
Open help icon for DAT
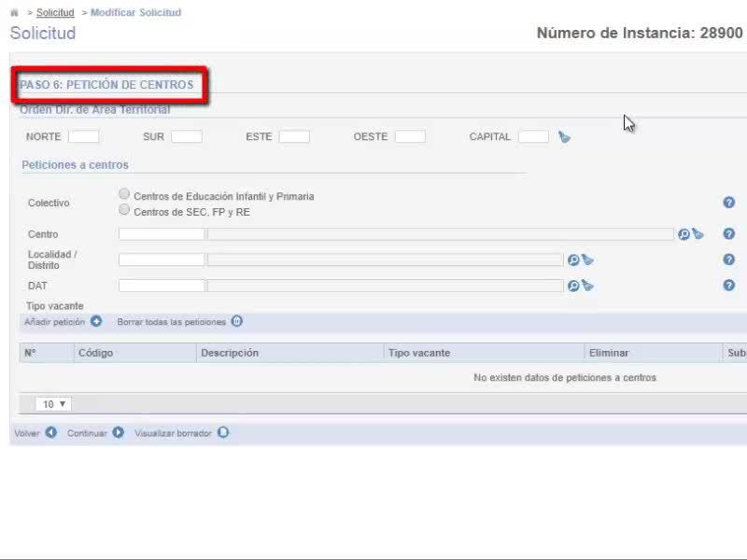[x=729, y=286]
